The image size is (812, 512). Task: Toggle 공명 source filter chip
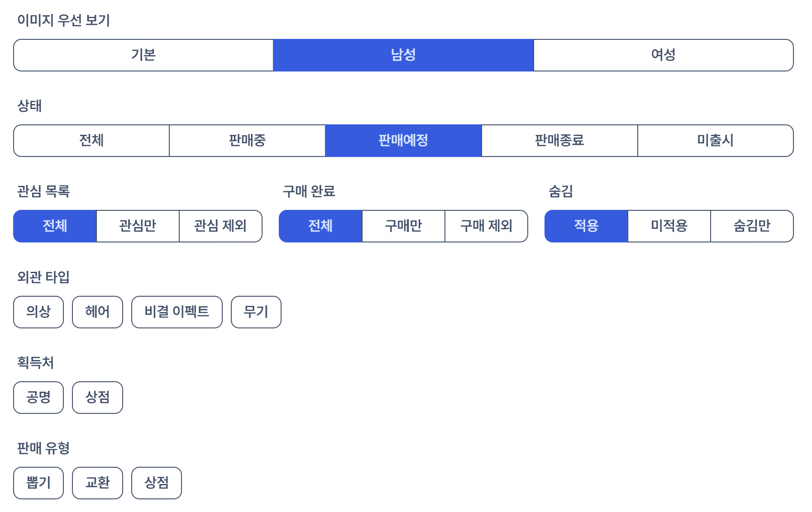coord(38,398)
